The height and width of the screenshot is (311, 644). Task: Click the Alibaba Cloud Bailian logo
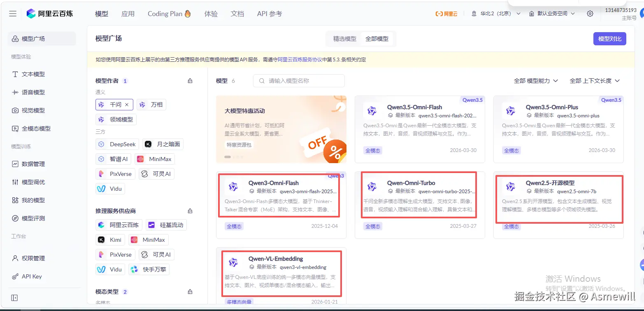[x=50, y=14]
